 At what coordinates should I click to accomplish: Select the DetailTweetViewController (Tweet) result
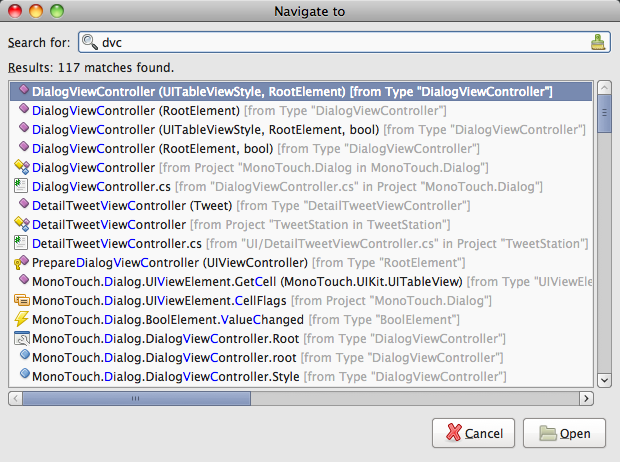coord(301,206)
